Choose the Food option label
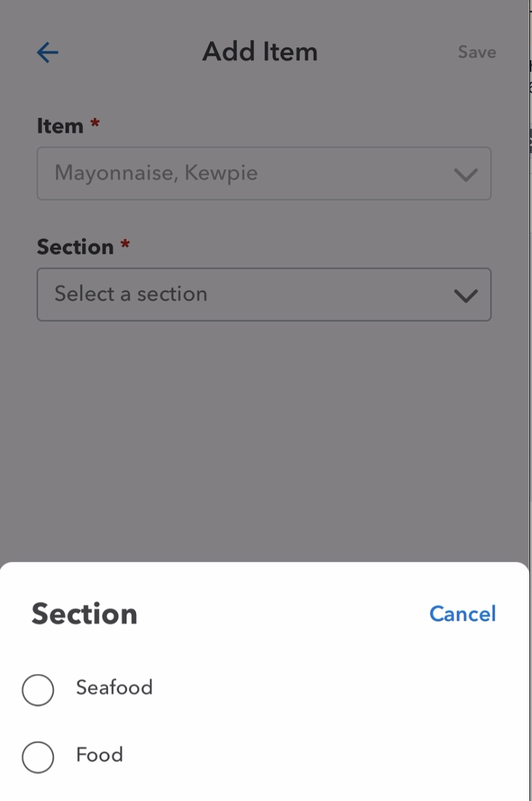This screenshot has height=801, width=532. pos(99,755)
